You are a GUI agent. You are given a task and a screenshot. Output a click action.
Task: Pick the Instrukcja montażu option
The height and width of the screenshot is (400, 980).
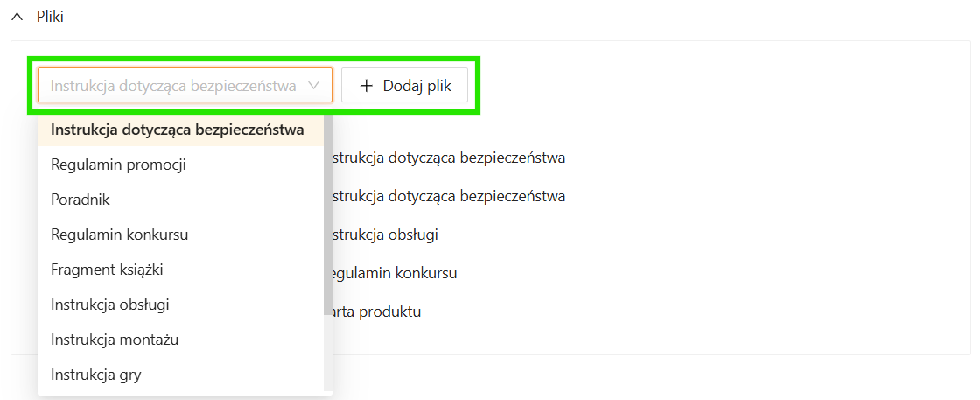point(115,340)
